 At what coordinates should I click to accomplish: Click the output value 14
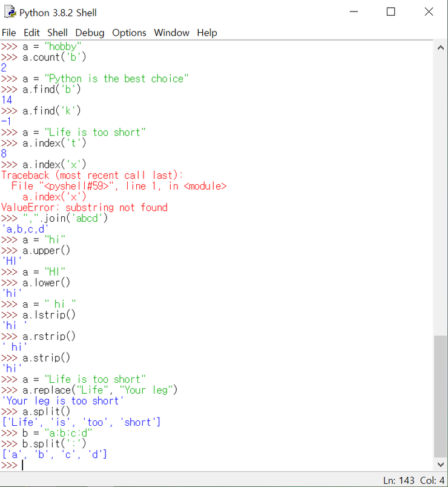tap(7, 100)
